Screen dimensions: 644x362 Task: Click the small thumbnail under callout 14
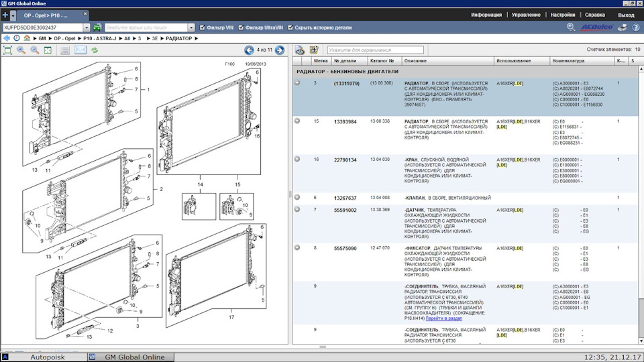click(199, 206)
